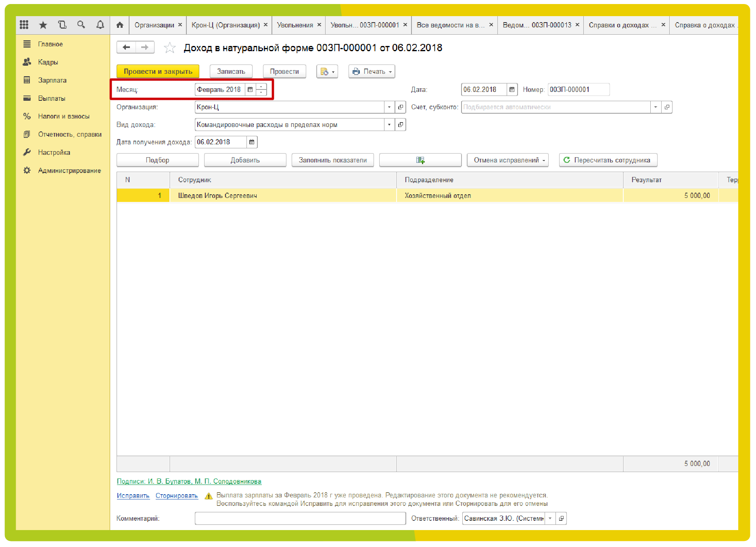Open the create-based-on icon dropdown

tap(327, 71)
